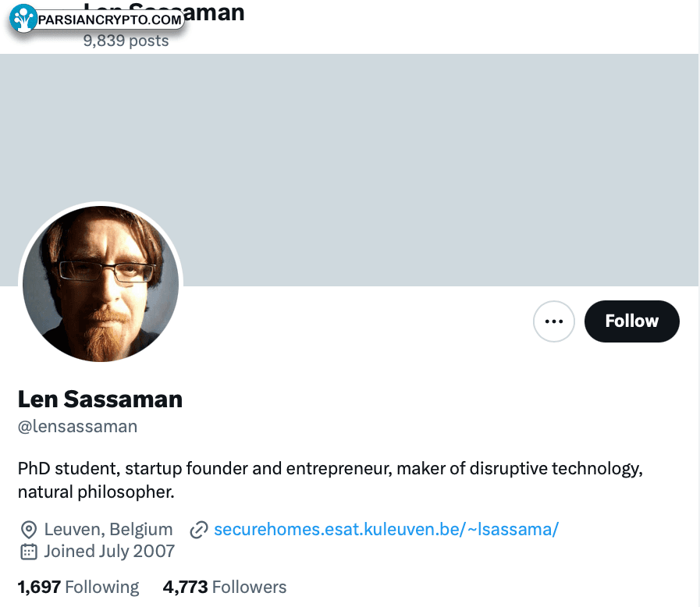Viewport: 700px width, 607px height.
Task: Click the @lensassaman handle
Action: tap(77, 427)
